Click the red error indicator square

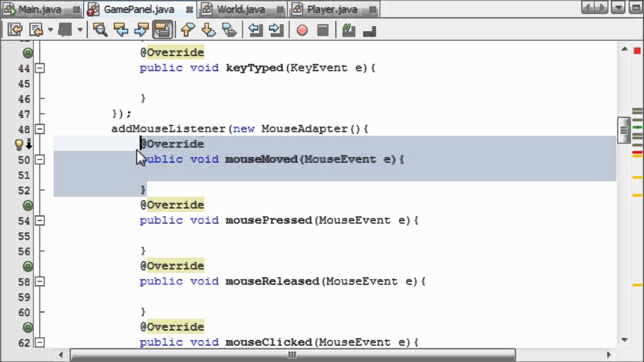tap(637, 50)
